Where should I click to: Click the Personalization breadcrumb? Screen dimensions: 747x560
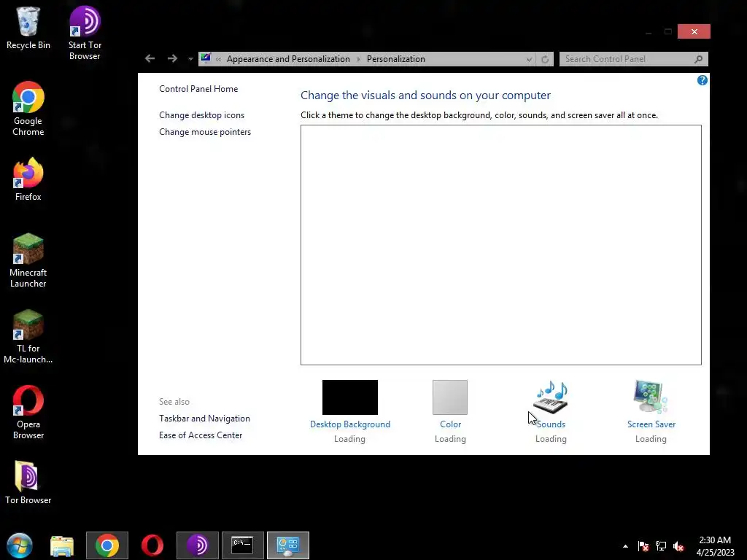click(396, 59)
